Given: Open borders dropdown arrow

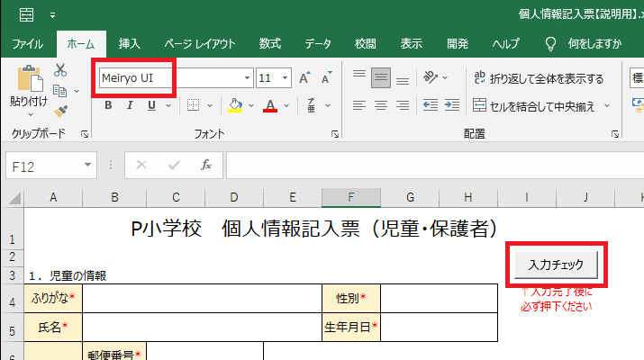Looking at the screenshot, I should tap(210, 106).
